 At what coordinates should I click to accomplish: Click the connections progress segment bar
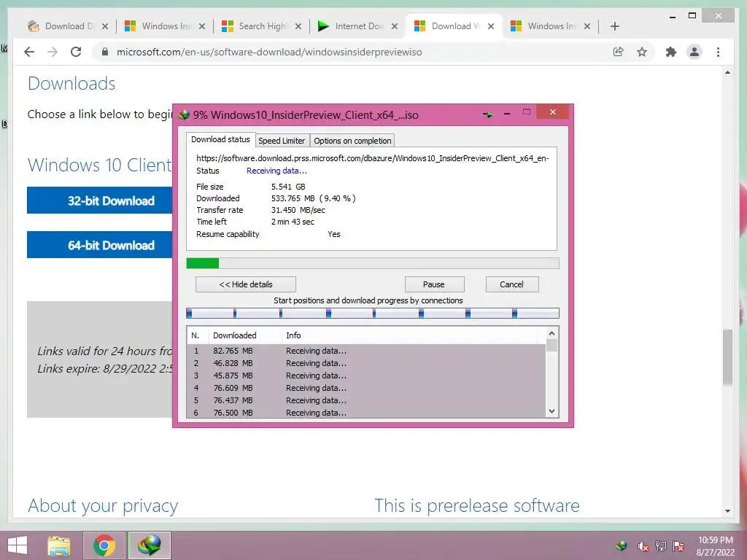point(373,314)
